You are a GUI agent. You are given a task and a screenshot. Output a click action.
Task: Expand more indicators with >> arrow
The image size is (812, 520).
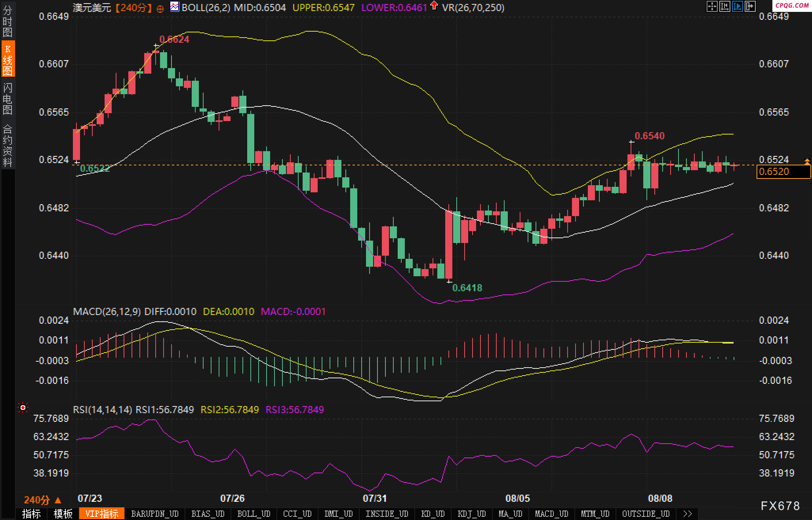click(x=688, y=514)
